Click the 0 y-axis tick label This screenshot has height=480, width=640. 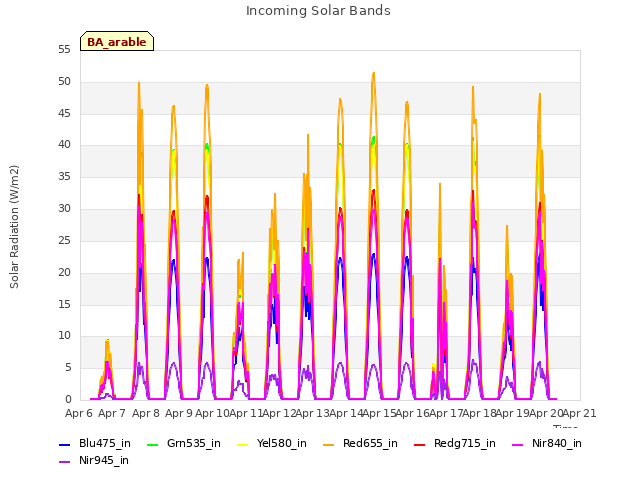tap(68, 400)
